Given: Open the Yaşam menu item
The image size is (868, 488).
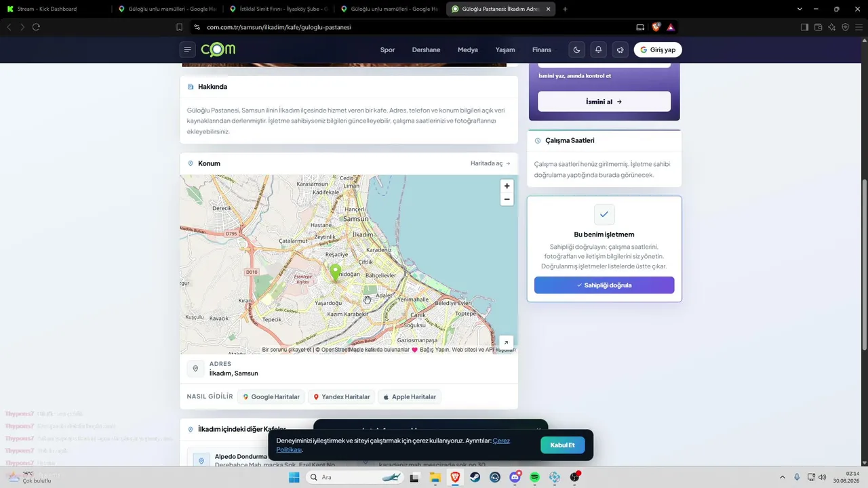Looking at the screenshot, I should [x=505, y=49].
